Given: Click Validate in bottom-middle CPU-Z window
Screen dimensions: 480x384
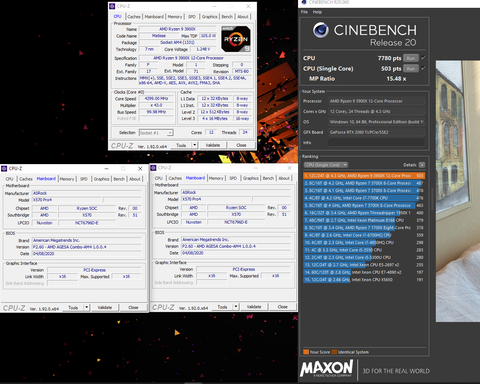Looking at the screenshot, I should [254, 307].
